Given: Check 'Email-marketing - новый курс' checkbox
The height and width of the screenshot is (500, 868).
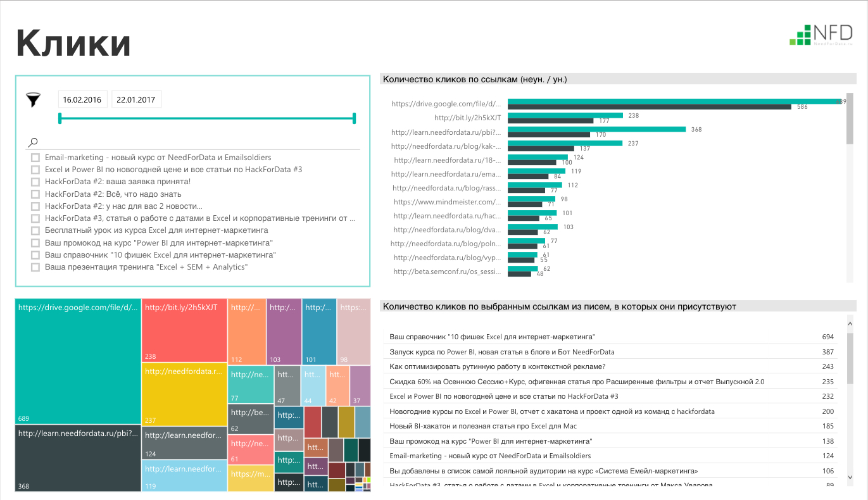Looking at the screenshot, I should pyautogui.click(x=35, y=158).
